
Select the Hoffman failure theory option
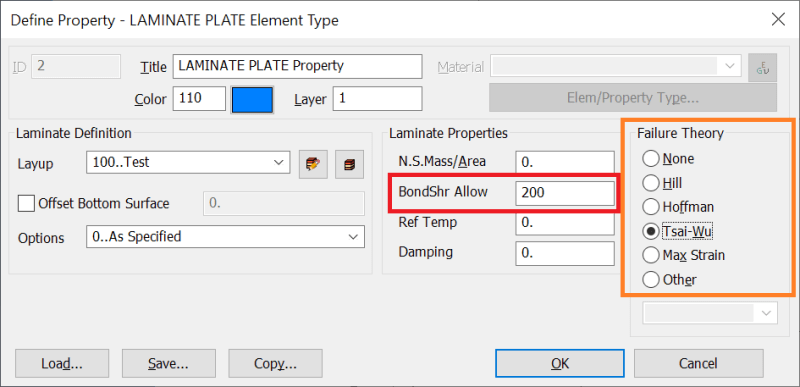tap(651, 207)
